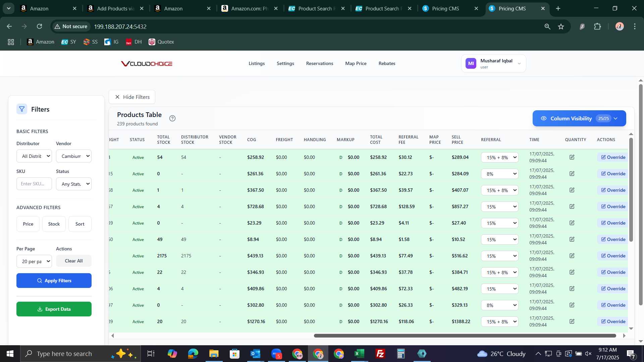Viewport: 644px width, 362px height.
Task: Open the Amazon bookmark
Action: [41, 42]
